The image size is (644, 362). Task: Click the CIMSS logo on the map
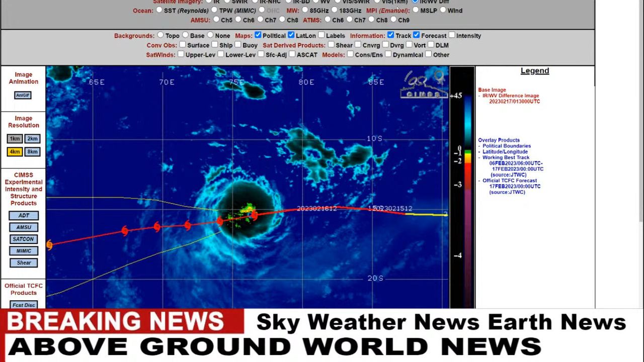tap(424, 84)
